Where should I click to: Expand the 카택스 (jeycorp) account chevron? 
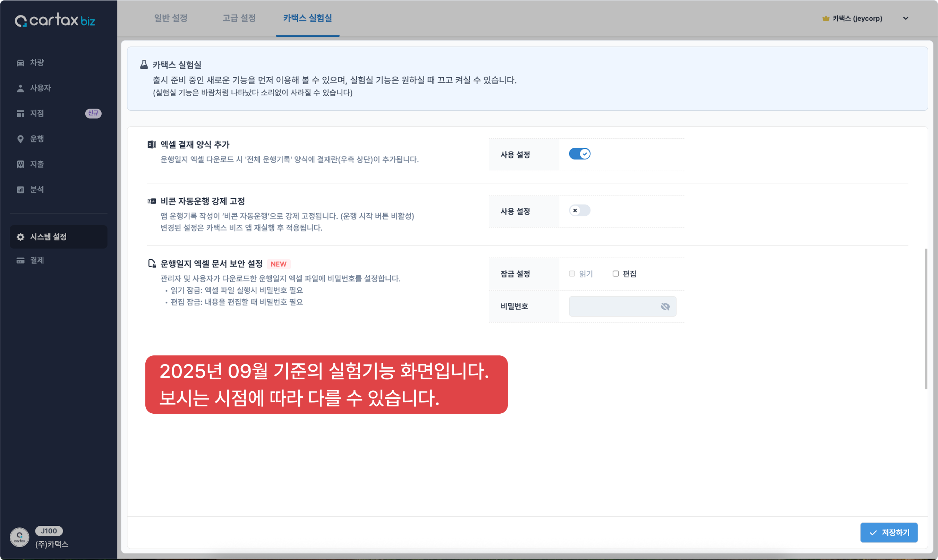point(905,18)
